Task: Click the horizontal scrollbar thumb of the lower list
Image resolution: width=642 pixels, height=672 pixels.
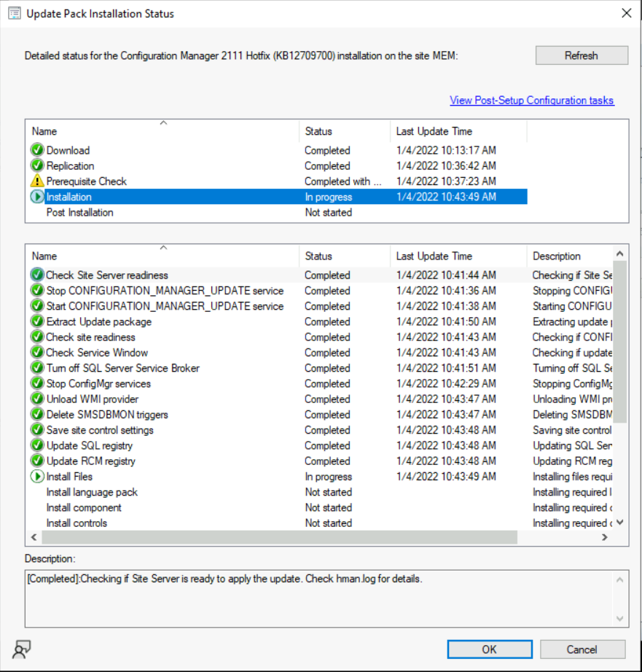Action: (x=279, y=537)
